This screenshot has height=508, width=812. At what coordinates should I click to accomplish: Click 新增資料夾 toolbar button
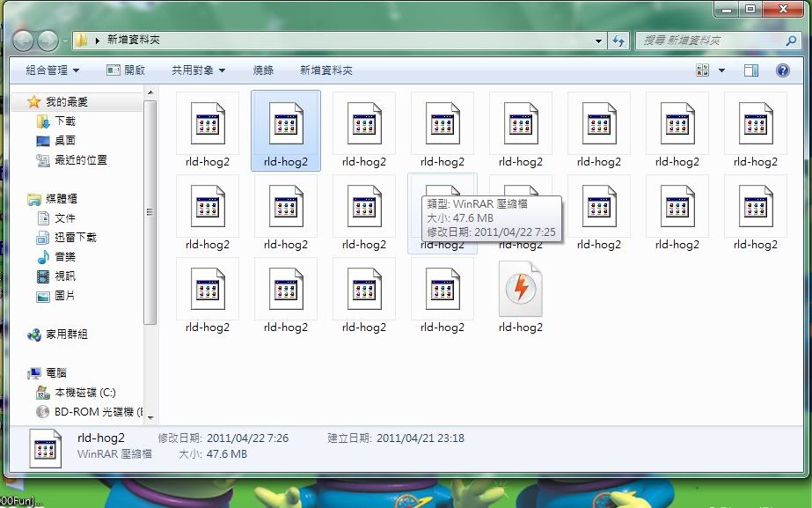click(x=326, y=70)
